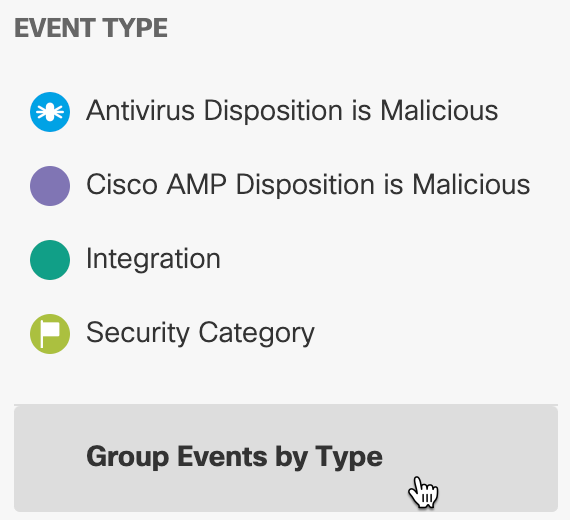Screen dimensions: 570x520
Task: Click the divider line above Group Events button
Action: 286,404
